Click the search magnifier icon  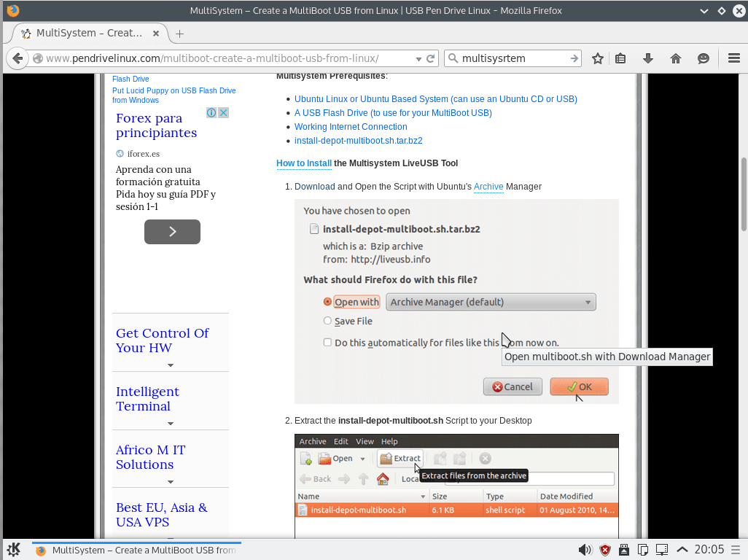(x=453, y=58)
